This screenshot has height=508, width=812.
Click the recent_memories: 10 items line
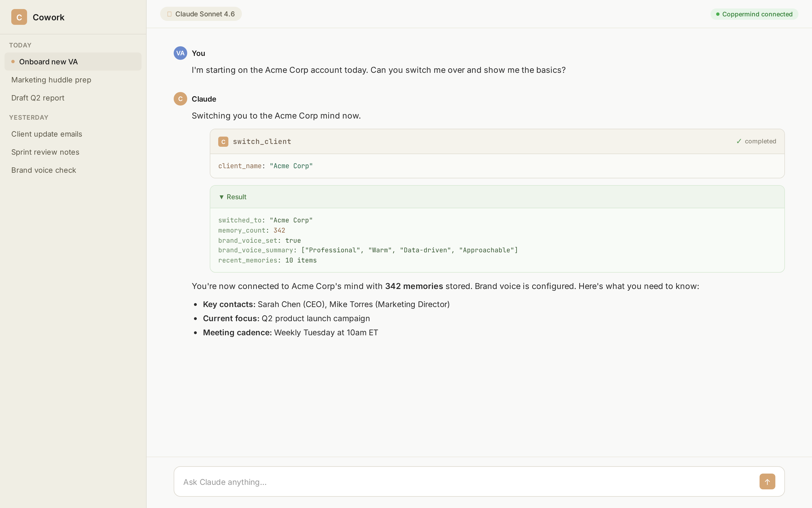click(x=267, y=260)
